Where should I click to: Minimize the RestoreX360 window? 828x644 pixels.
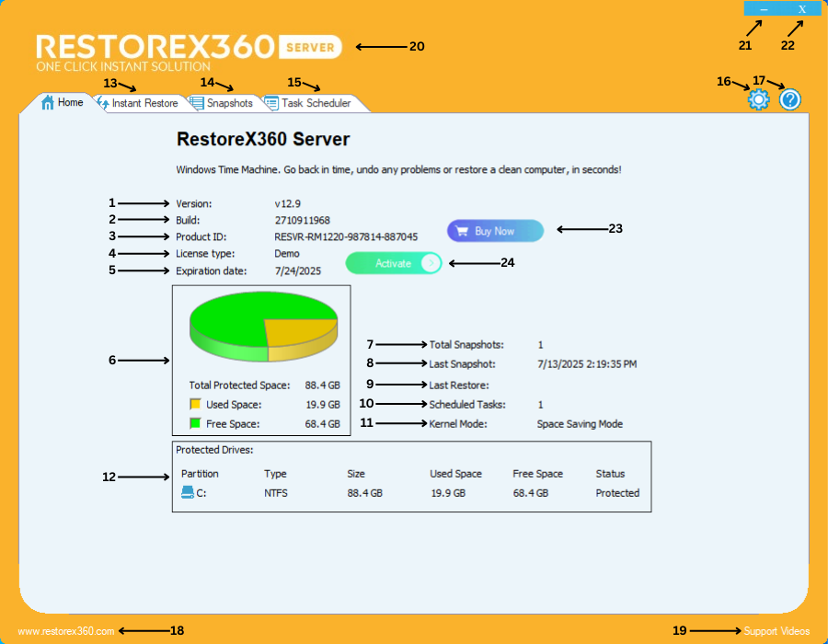tap(764, 8)
